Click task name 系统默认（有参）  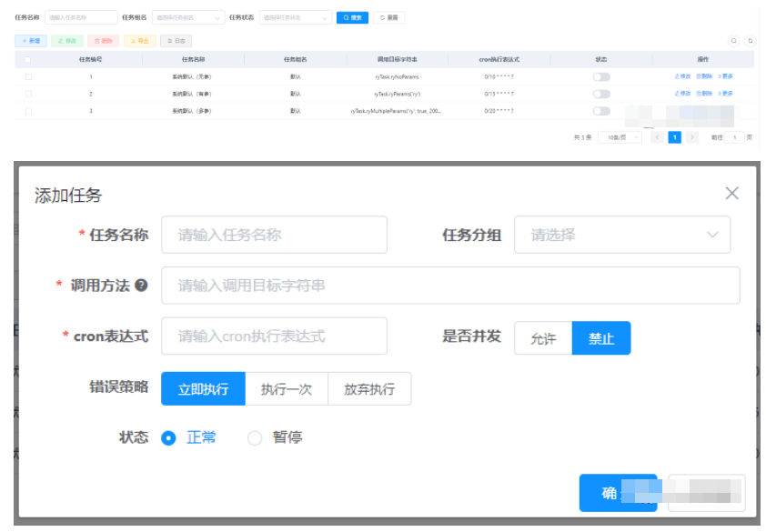click(x=192, y=94)
